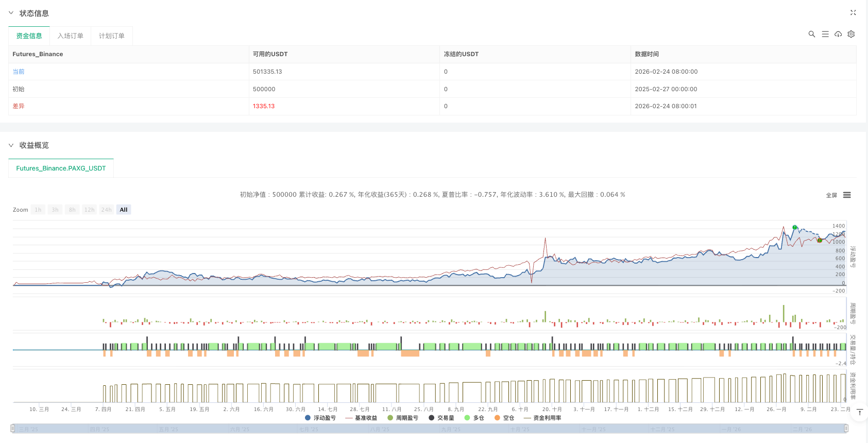Open the list view icon in status toolbar
Screen dimensions: 868x443
click(825, 34)
